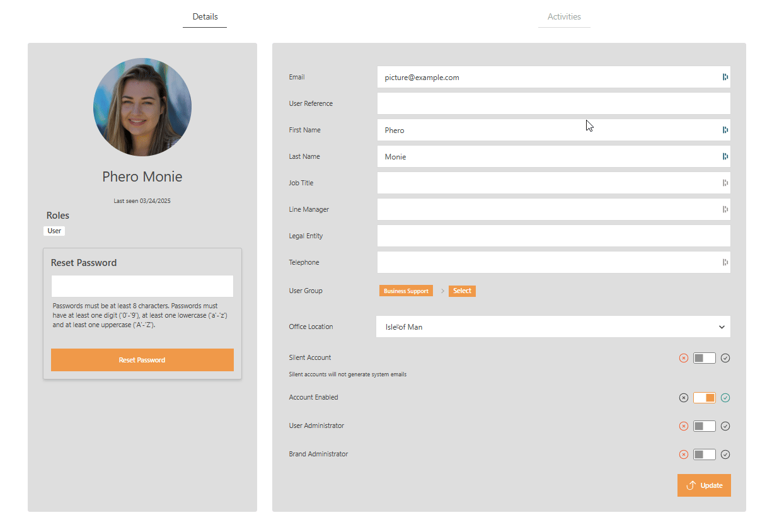Click the check icon beside Brand Administrator
This screenshot has width=772, height=532.
point(725,454)
